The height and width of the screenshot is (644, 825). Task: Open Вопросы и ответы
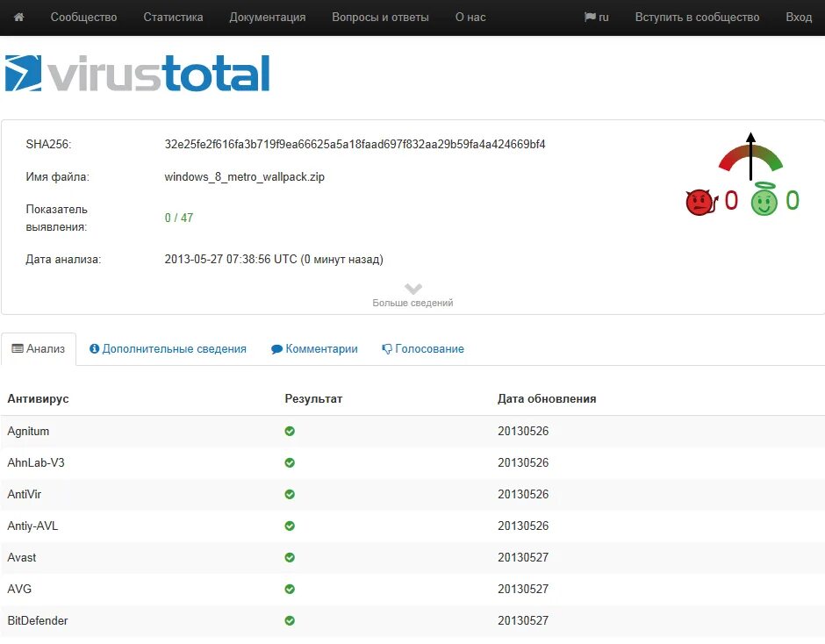tap(380, 18)
